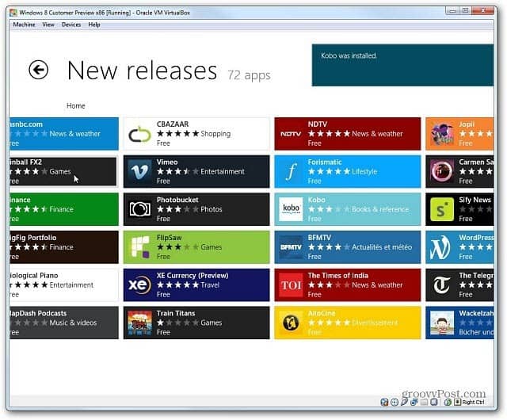Open the BFMTV logo icon
Image resolution: width=507 pixels, height=420 pixels.
pyautogui.click(x=291, y=247)
